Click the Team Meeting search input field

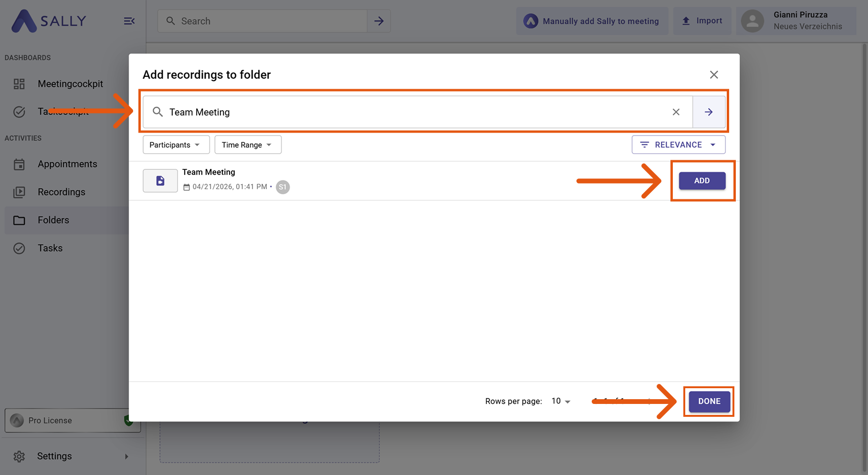click(415, 112)
